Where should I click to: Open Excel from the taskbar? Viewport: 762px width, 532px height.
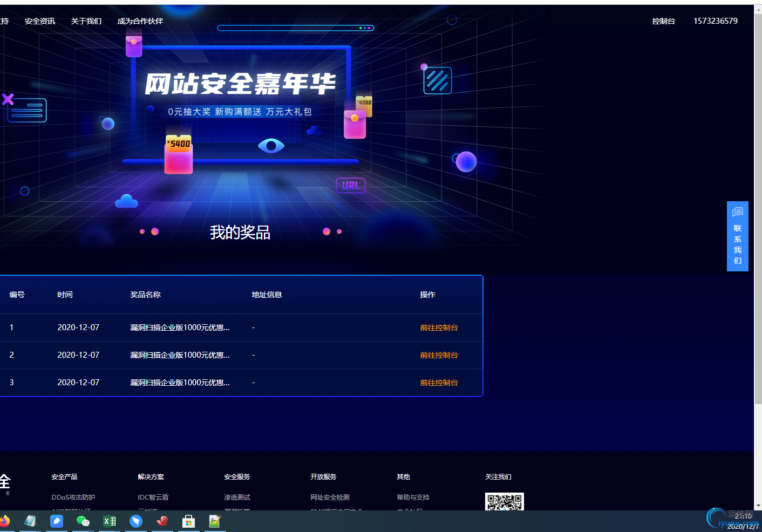[x=109, y=521]
